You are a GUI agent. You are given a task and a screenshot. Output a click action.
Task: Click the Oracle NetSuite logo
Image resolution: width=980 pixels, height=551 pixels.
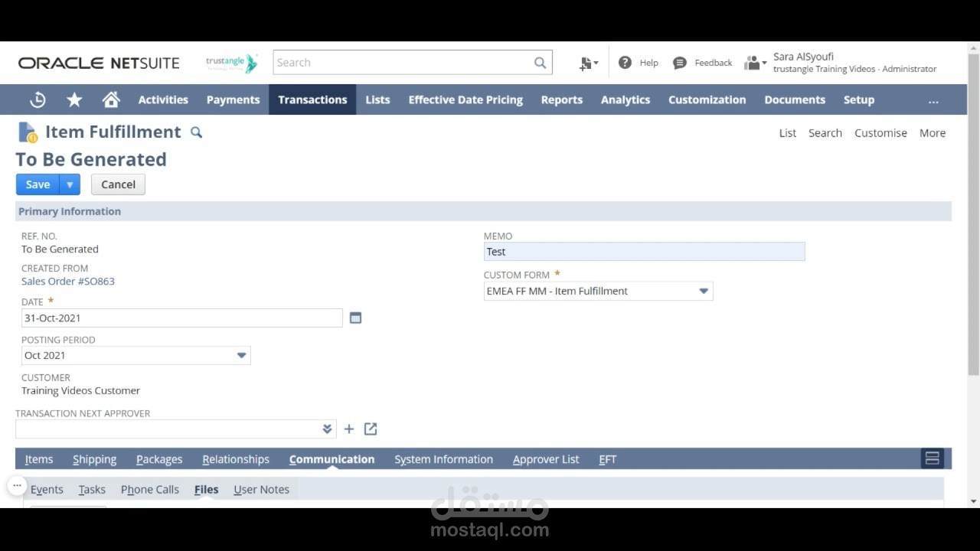99,63
